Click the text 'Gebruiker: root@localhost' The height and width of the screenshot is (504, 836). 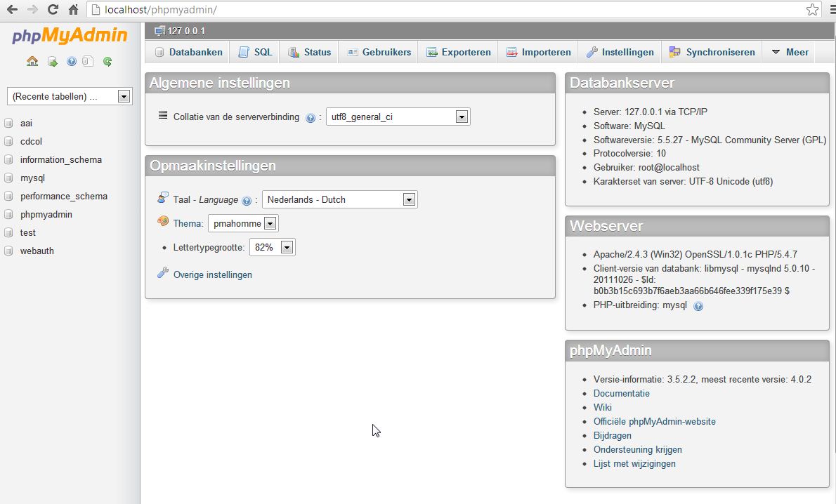coord(646,167)
